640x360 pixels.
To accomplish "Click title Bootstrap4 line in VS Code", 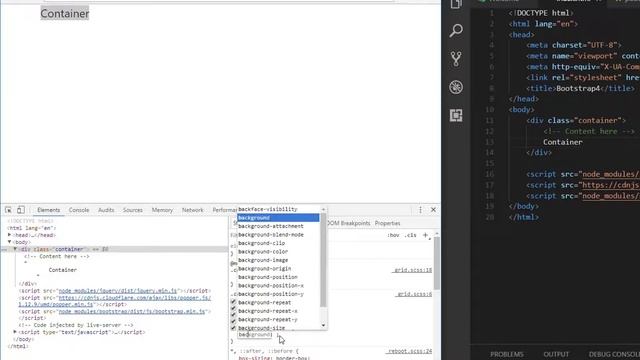I will click(x=580, y=88).
